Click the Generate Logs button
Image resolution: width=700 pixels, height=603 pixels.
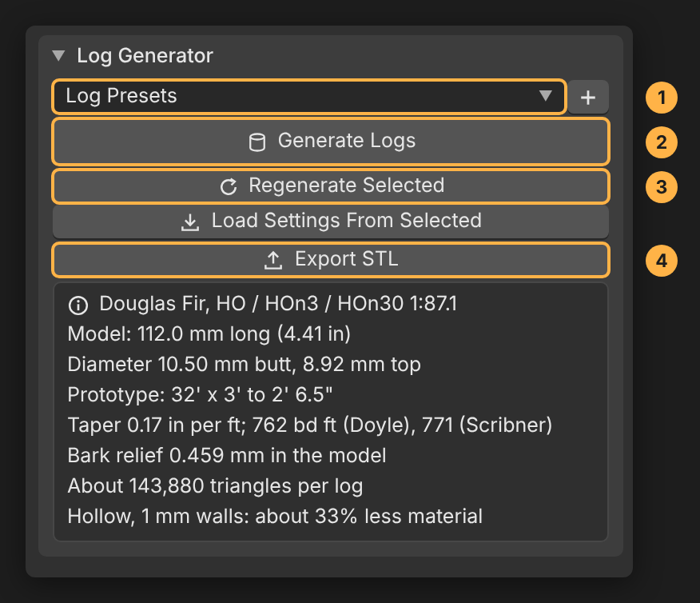[331, 142]
